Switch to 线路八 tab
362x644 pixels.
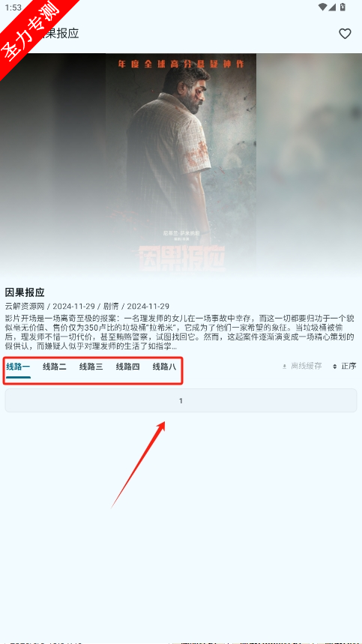(165, 367)
